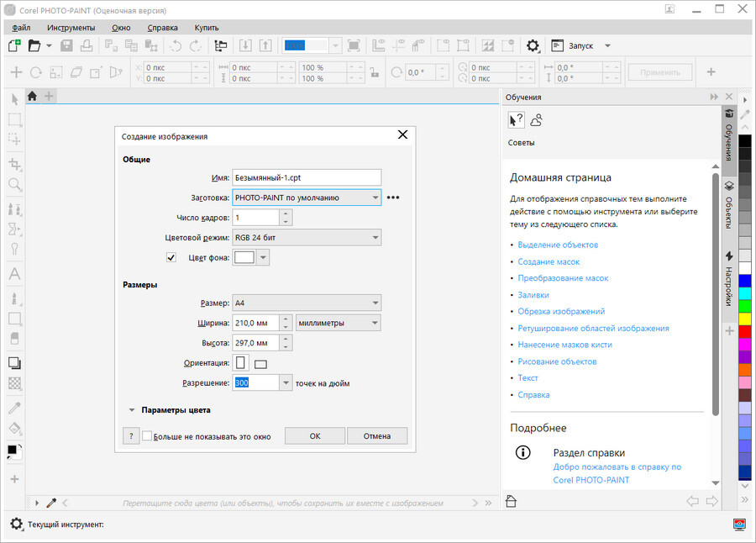The width and height of the screenshot is (756, 543).
Task: Open the Обрезка изображений help link
Action: click(x=561, y=311)
